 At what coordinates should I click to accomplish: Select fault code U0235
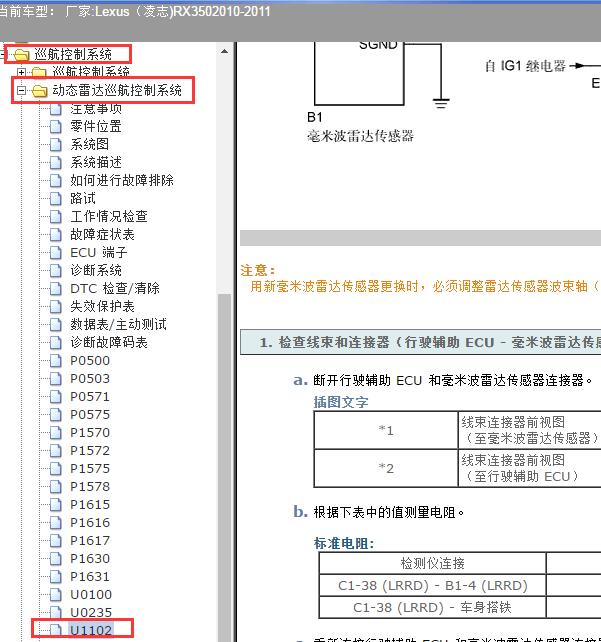pyautogui.click(x=91, y=613)
